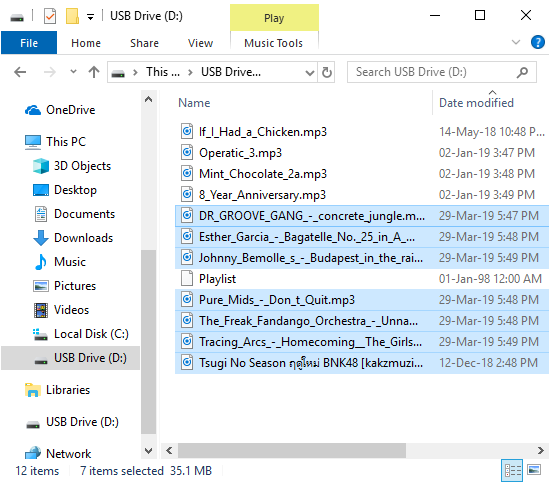Click the Refresh button beside the address bar

pyautogui.click(x=327, y=72)
